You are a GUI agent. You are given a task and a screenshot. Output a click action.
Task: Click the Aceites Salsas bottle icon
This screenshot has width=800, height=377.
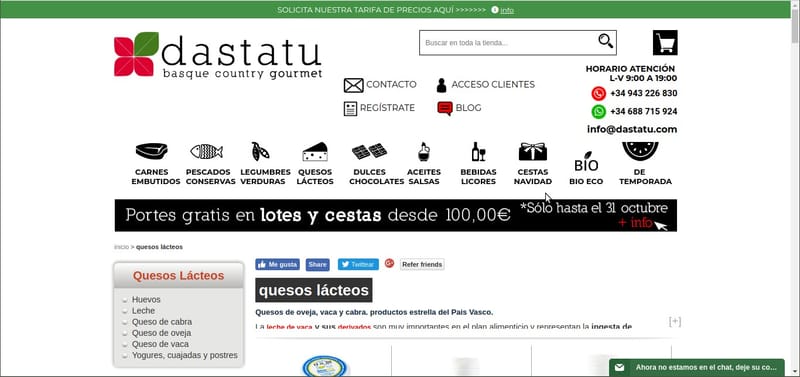tap(423, 152)
